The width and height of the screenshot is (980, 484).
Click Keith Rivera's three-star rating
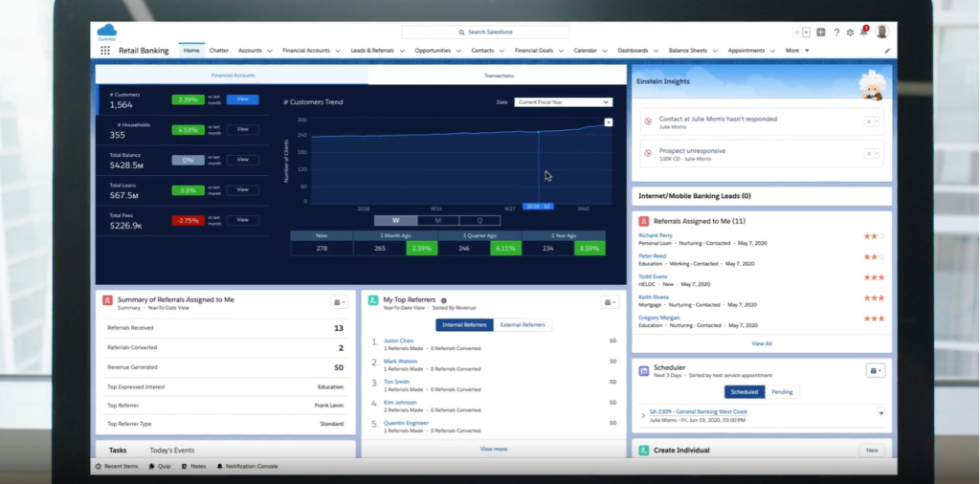click(x=874, y=297)
